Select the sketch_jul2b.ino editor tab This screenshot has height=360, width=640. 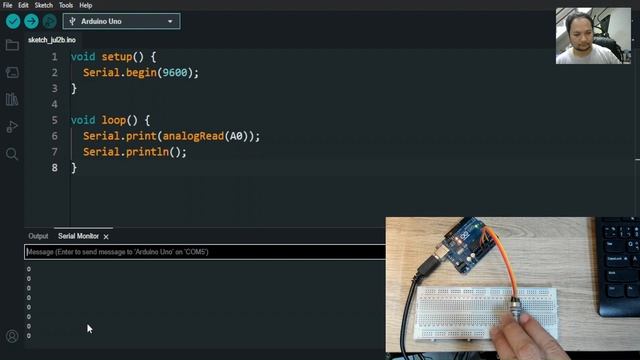(52, 40)
